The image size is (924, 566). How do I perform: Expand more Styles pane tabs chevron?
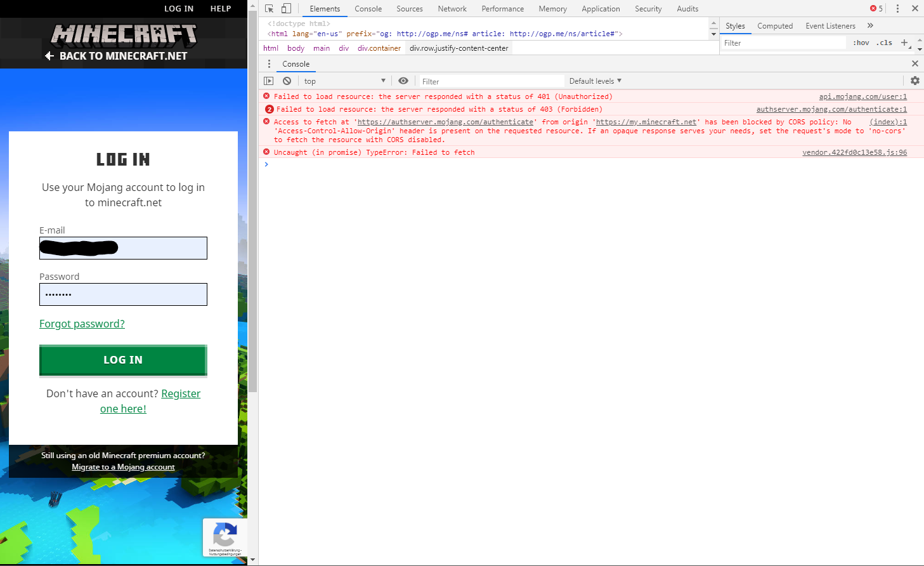pos(870,26)
